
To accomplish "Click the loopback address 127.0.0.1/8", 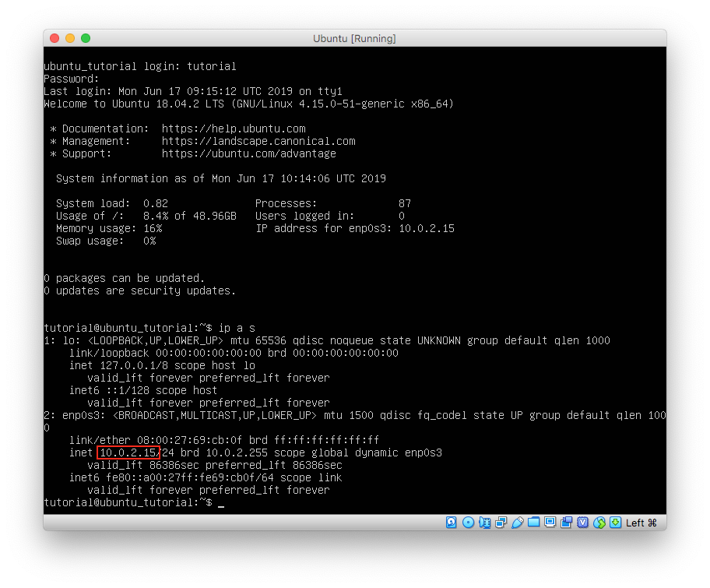I will click(x=134, y=365).
